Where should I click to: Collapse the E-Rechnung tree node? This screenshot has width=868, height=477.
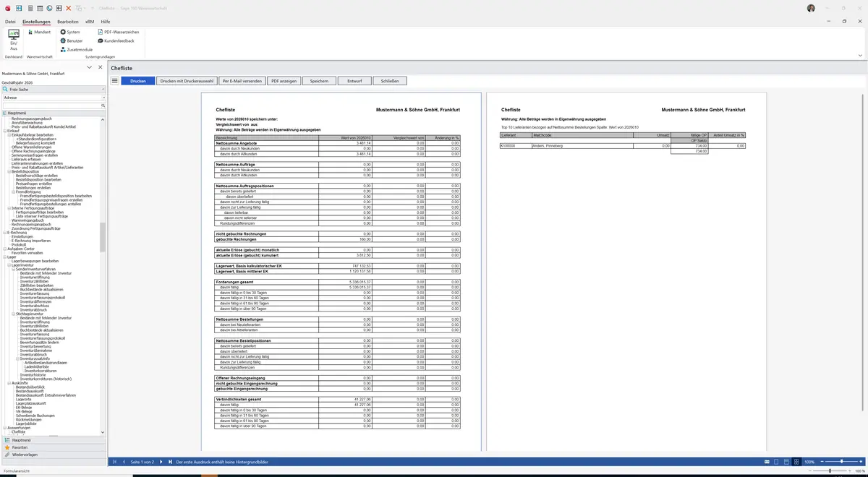click(4, 233)
